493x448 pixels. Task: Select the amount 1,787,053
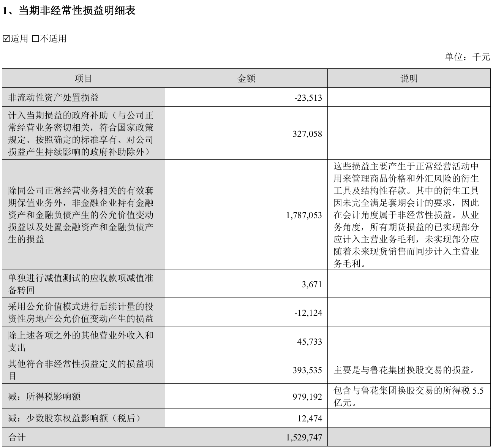click(x=304, y=215)
